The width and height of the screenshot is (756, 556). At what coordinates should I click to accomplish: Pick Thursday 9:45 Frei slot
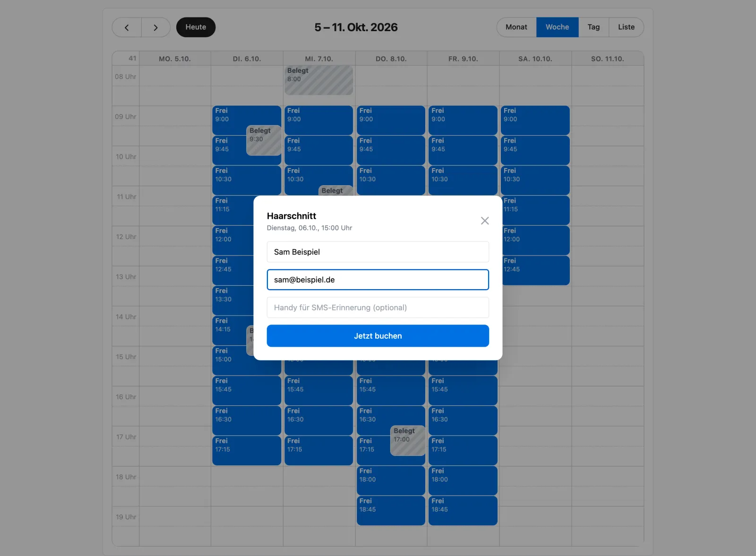(391, 150)
